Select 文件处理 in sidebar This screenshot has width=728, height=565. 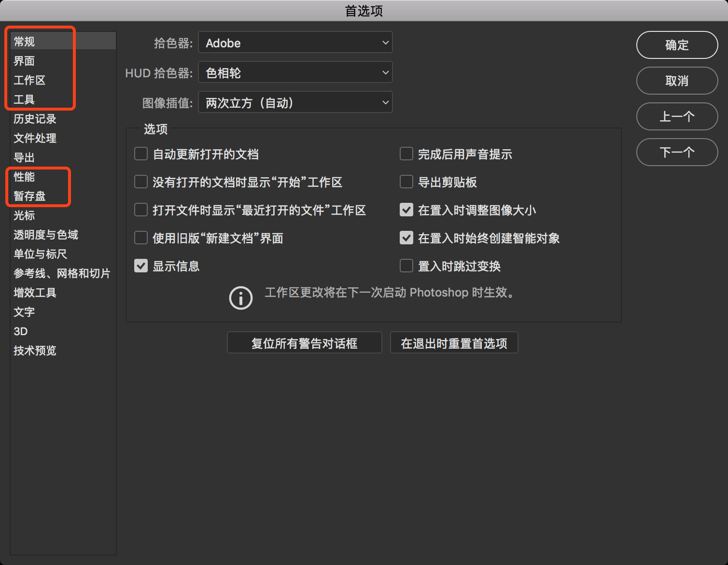click(x=63, y=138)
